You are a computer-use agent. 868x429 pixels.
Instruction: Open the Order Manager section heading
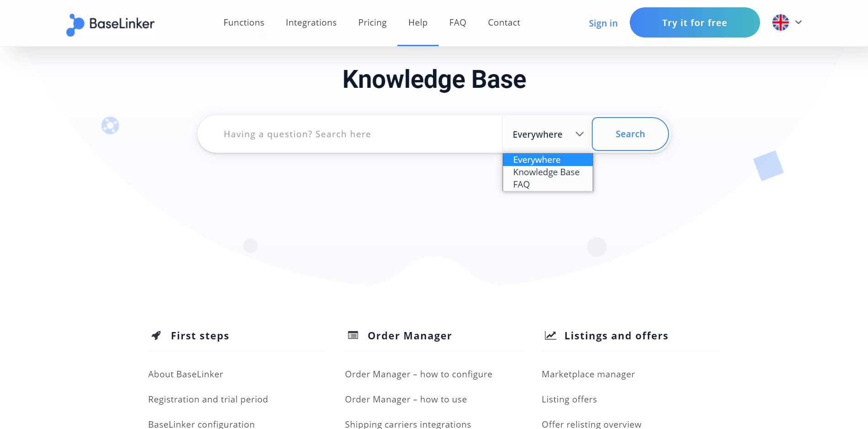click(410, 336)
